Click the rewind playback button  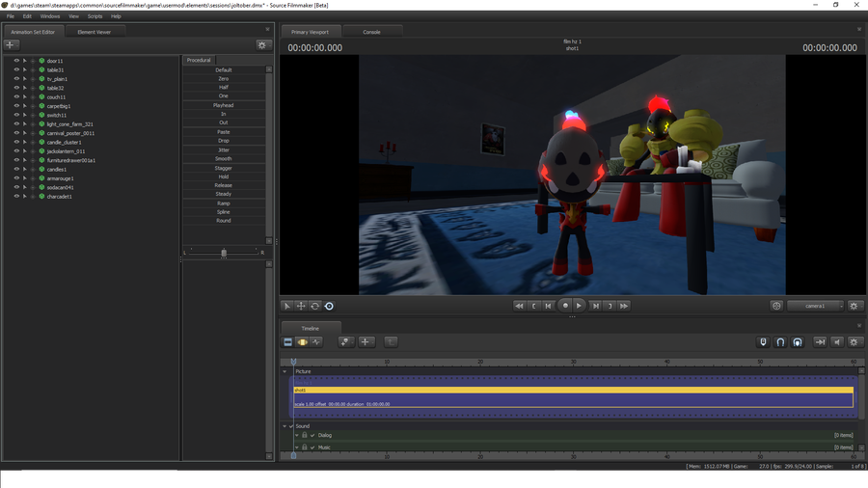519,306
